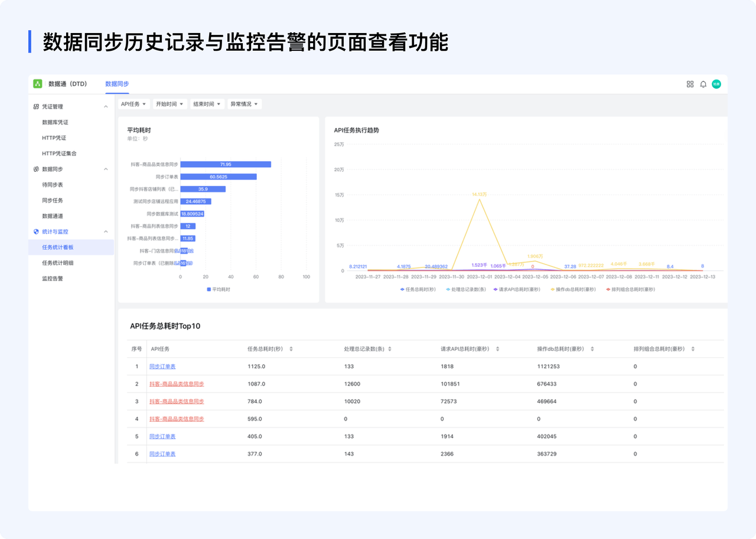Sort by 排列组合总耗时(毫秒) column arrows
756x539 pixels.
[693, 349]
